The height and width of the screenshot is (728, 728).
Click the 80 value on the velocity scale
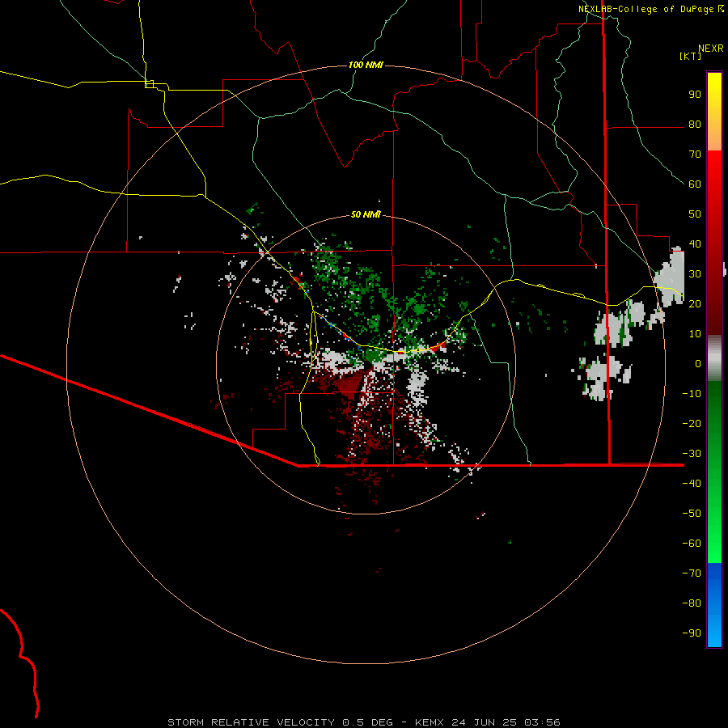point(695,125)
